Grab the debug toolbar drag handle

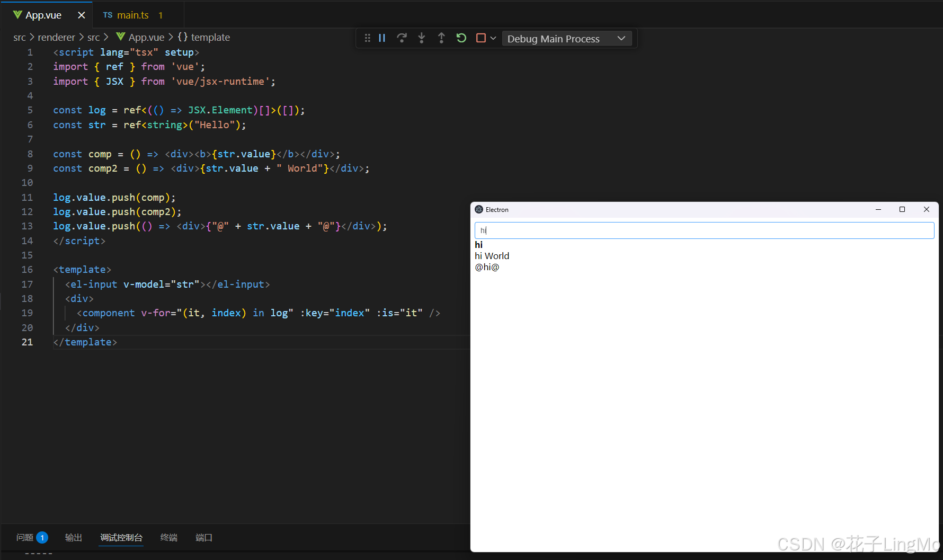(x=367, y=38)
